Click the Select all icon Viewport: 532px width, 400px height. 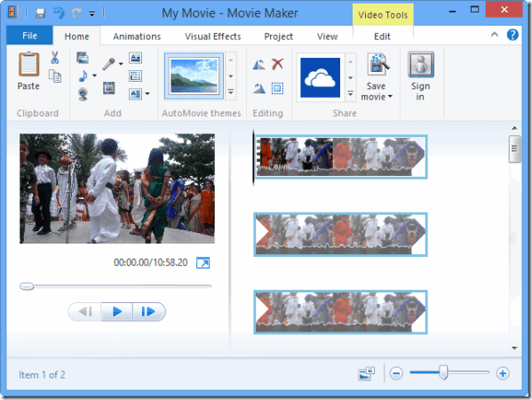(277, 88)
